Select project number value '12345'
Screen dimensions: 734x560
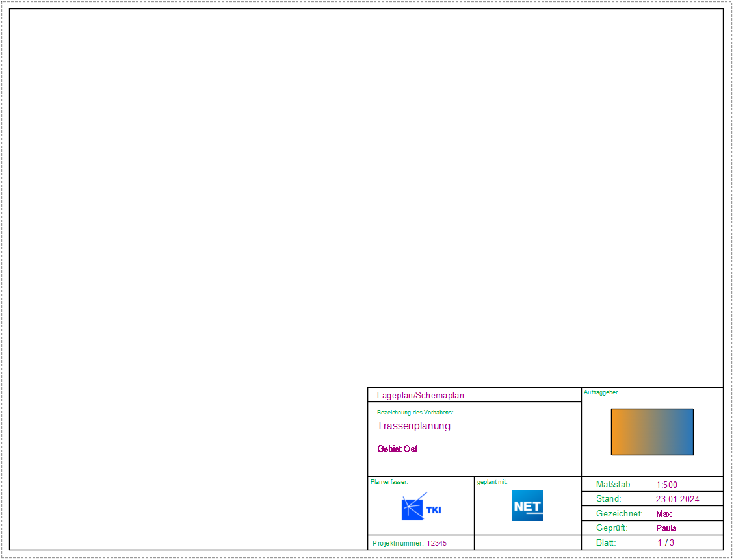tap(437, 543)
